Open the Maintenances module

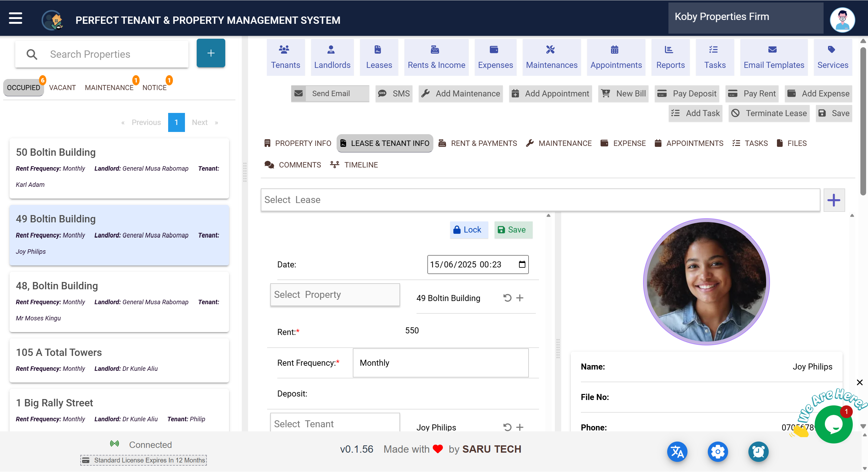tap(551, 57)
